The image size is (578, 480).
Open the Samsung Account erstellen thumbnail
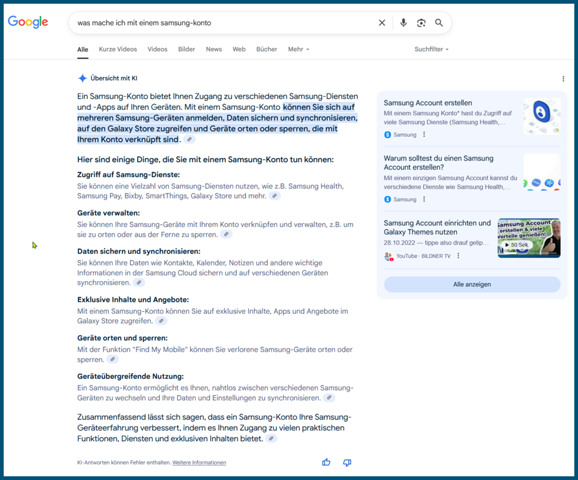542,116
